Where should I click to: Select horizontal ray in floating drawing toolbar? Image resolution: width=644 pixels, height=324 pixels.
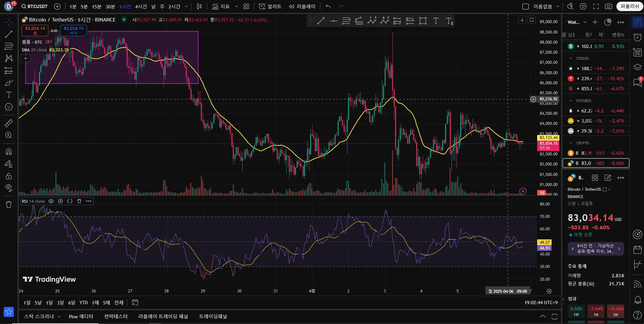(x=334, y=21)
